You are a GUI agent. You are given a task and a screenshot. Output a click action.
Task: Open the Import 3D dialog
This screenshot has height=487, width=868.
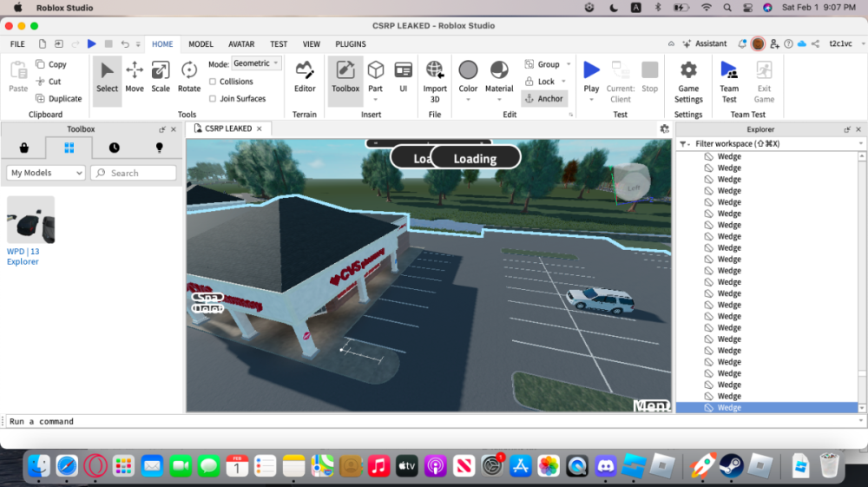click(435, 82)
